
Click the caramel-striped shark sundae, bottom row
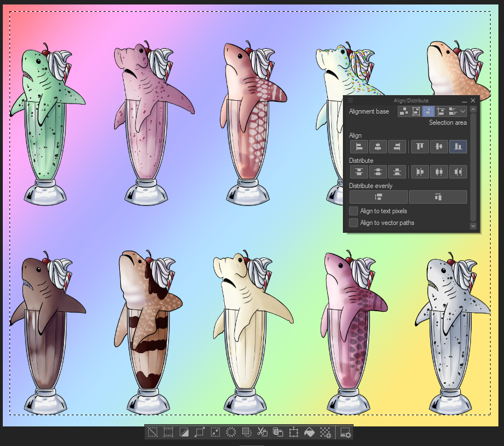pos(148,332)
